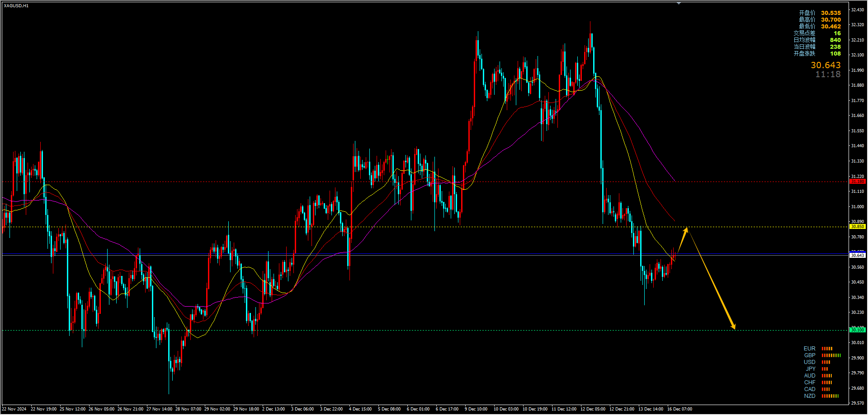Click the XAGUSD,H1 chart title
Viewport: 868px width, 415px height.
point(16,6)
